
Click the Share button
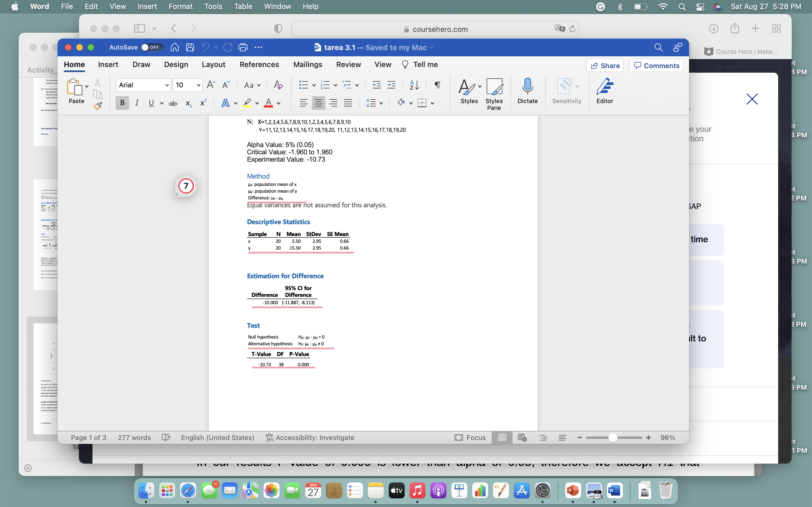pyautogui.click(x=605, y=65)
